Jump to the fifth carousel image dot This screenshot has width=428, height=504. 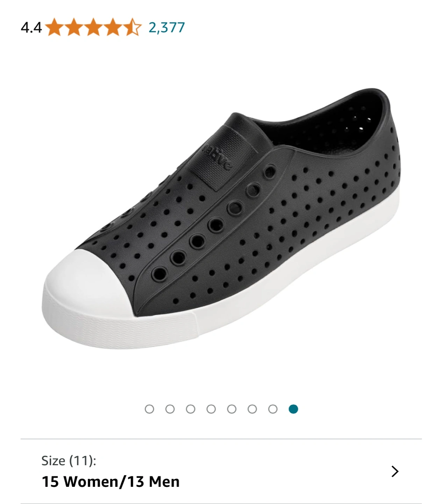click(231, 409)
